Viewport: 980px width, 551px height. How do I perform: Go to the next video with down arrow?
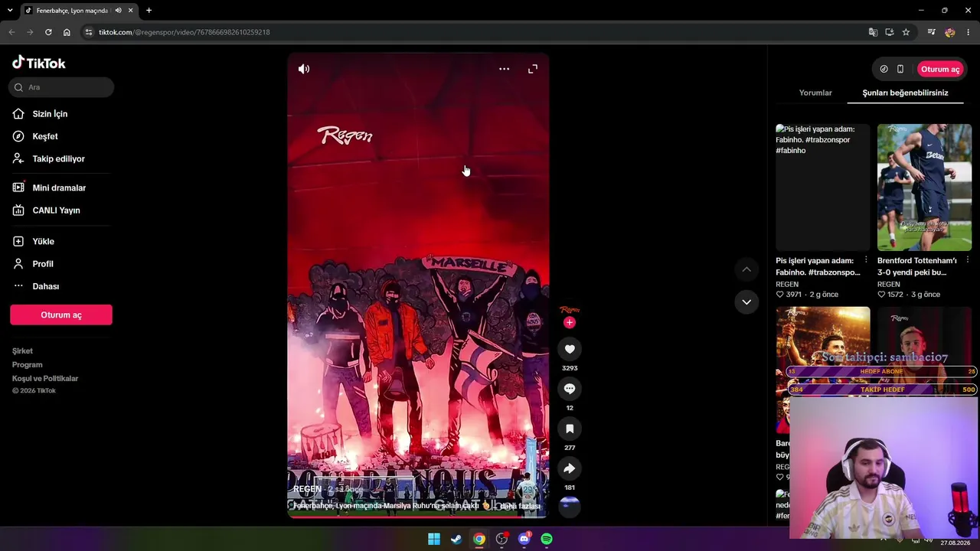tap(746, 302)
